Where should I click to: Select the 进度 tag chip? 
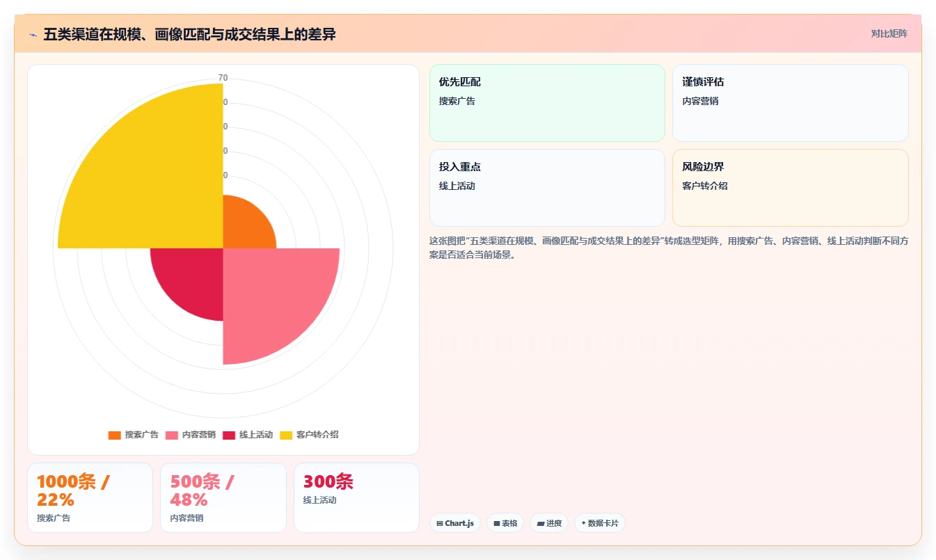pyautogui.click(x=549, y=523)
